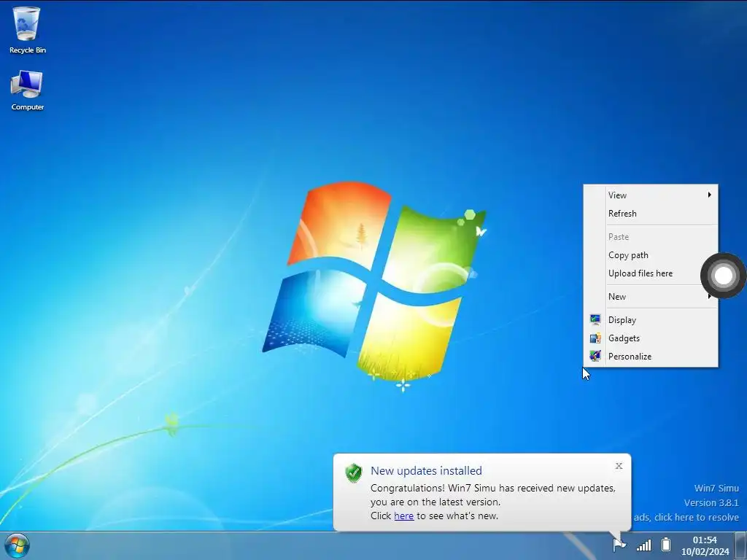Click the 'New updates installed' heading
Viewport: 747px width, 560px height.
[x=426, y=470]
